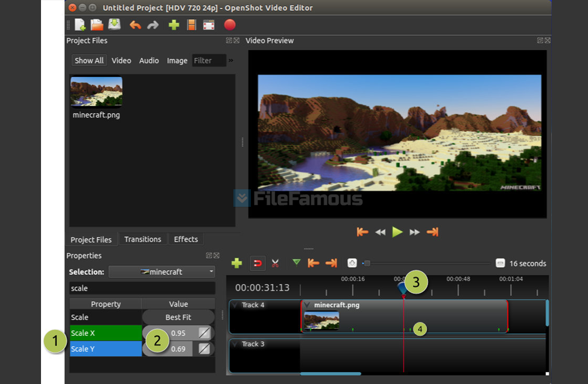Jump to next marker in timeline toolbar
Viewport: 588px width, 384px height.
(x=331, y=263)
